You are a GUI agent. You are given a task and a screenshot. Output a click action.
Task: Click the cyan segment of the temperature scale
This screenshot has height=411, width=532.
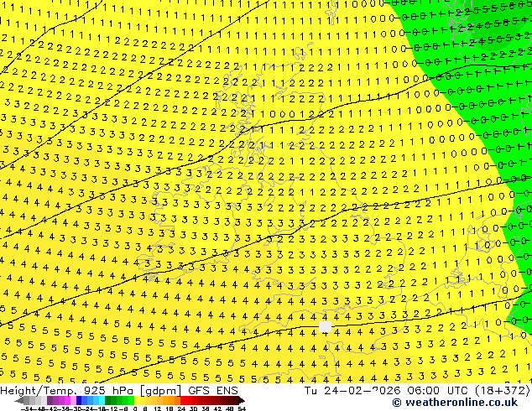(102, 400)
